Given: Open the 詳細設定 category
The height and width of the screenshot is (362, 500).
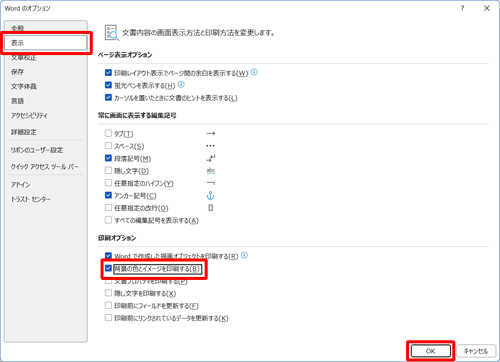Looking at the screenshot, I should coord(24,132).
